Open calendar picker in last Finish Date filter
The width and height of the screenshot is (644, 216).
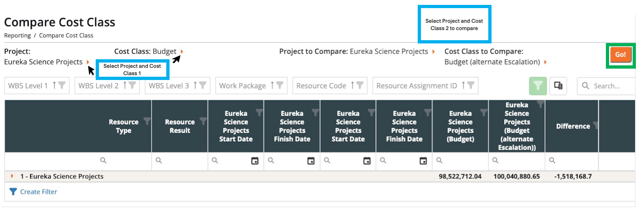pyautogui.click(x=423, y=161)
